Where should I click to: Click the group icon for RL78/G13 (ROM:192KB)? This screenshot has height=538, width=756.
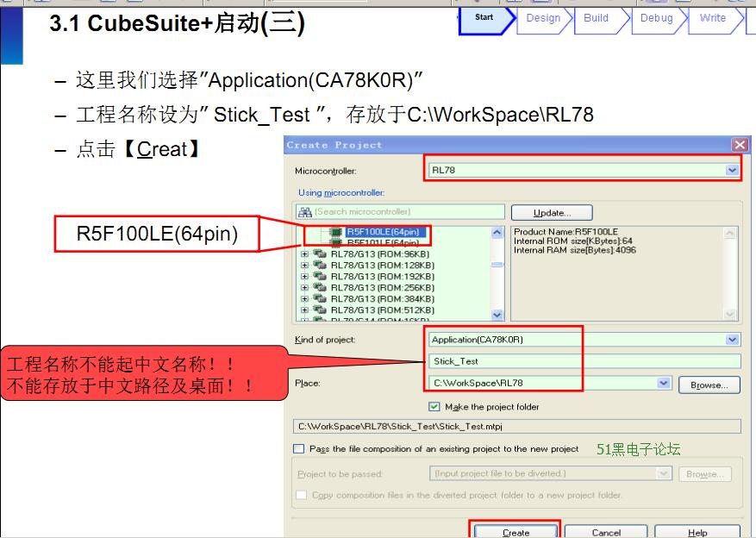pos(319,276)
